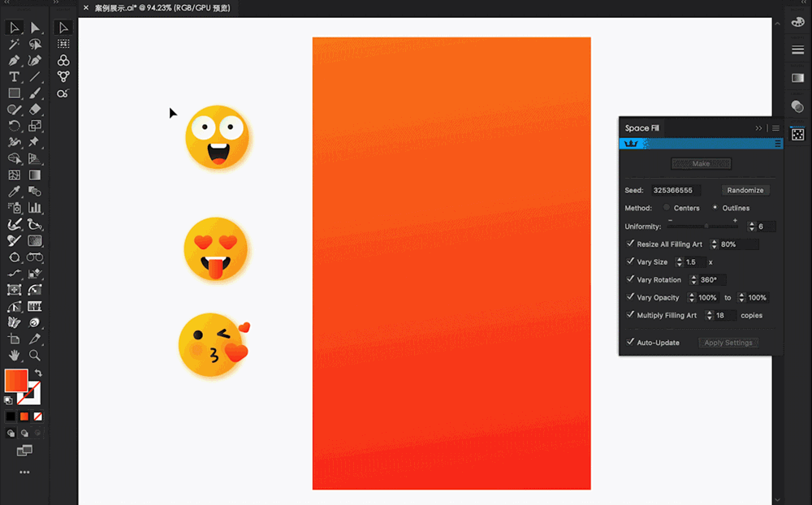
Task: Click the Seed number input field
Action: pyautogui.click(x=674, y=190)
